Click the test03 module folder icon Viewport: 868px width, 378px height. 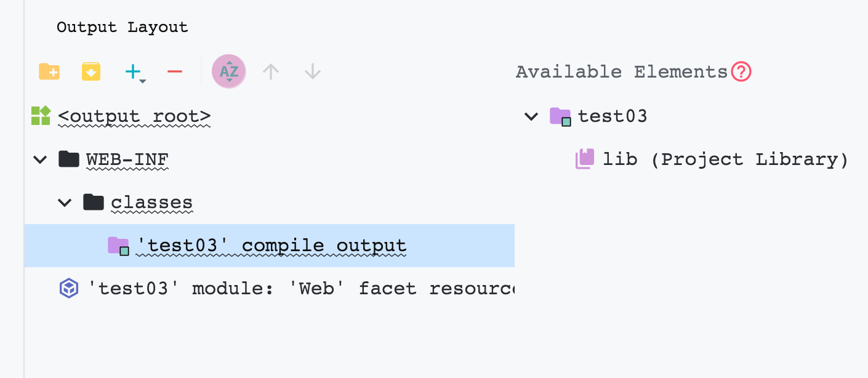pos(560,116)
